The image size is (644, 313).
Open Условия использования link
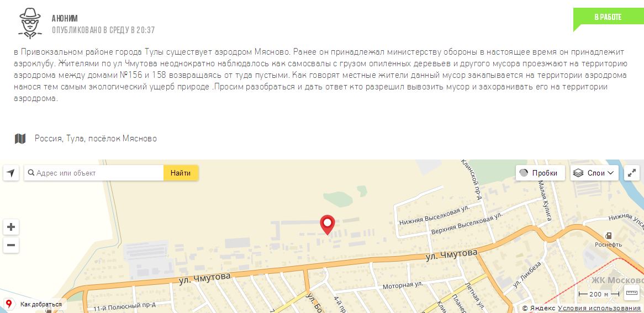pyautogui.click(x=599, y=308)
